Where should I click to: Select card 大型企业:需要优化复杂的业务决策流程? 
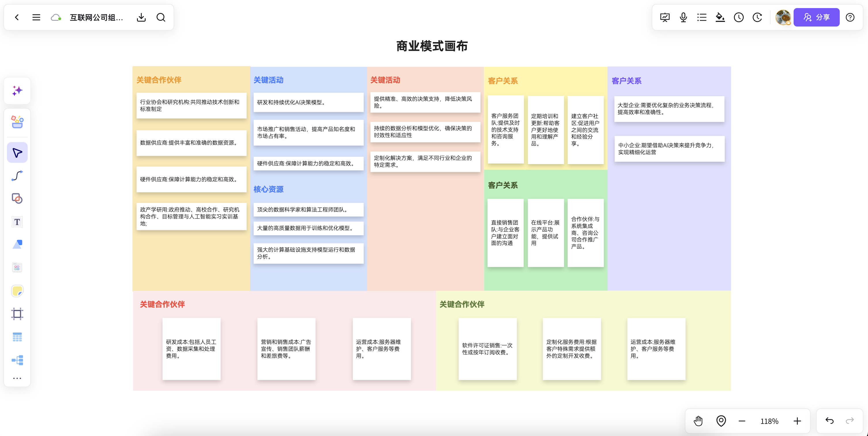click(669, 109)
